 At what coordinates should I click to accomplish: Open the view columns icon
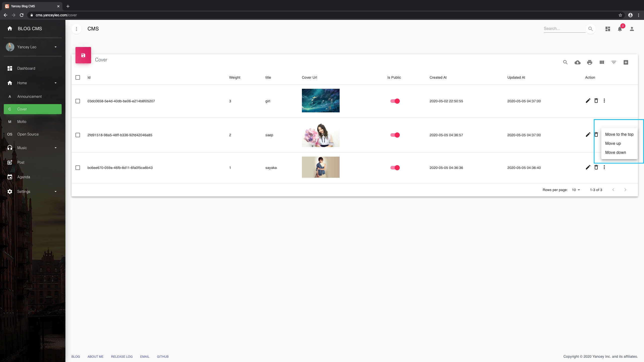[601, 62]
